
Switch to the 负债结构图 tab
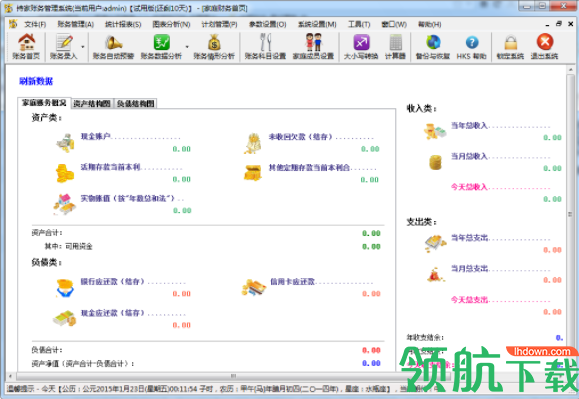[x=136, y=104]
